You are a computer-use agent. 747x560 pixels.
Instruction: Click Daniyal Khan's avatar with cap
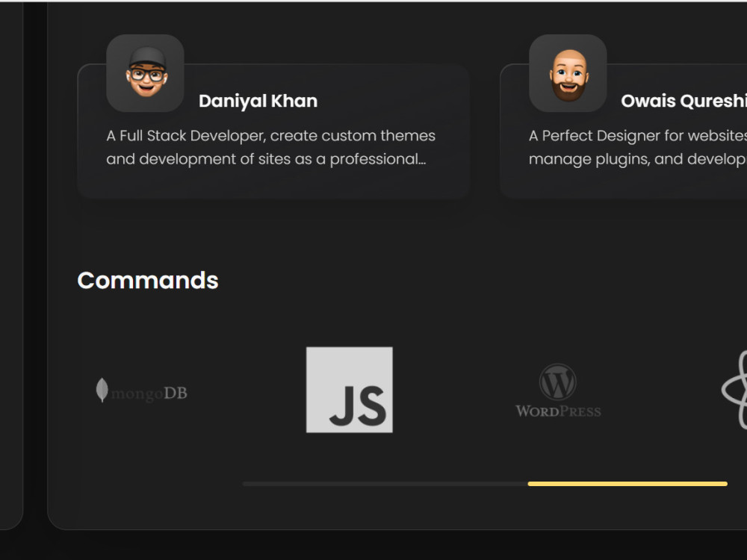146,73
